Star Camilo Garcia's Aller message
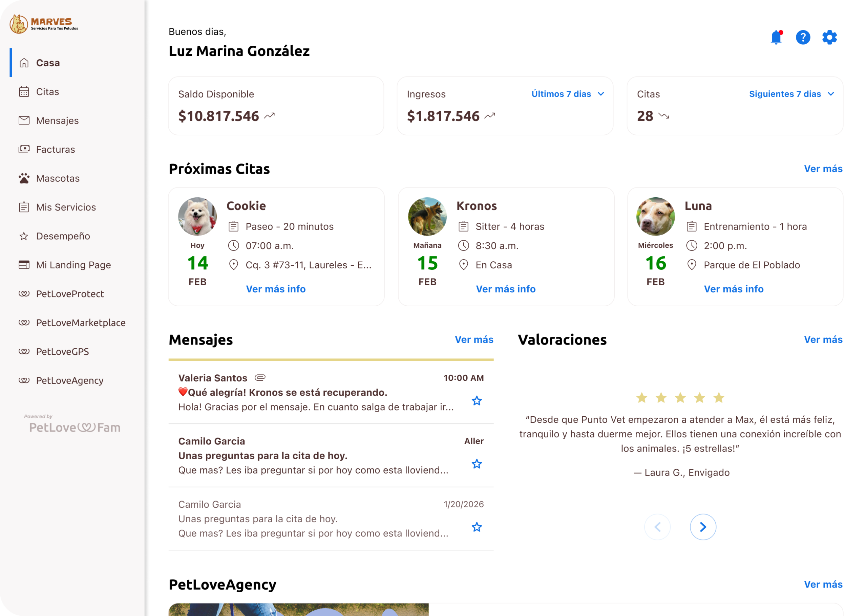This screenshot has width=867, height=616. pyautogui.click(x=477, y=464)
